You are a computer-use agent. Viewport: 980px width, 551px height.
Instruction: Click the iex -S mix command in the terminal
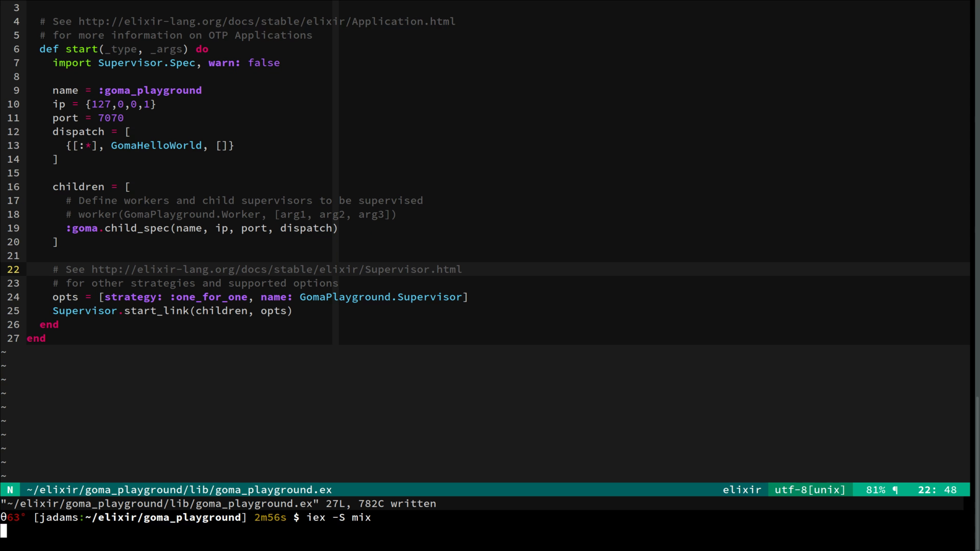click(x=338, y=517)
